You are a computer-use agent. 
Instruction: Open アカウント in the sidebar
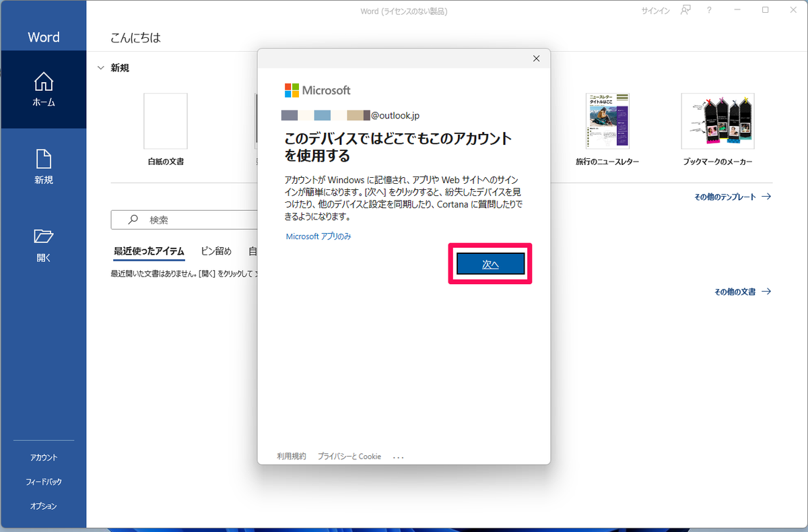coord(44,457)
